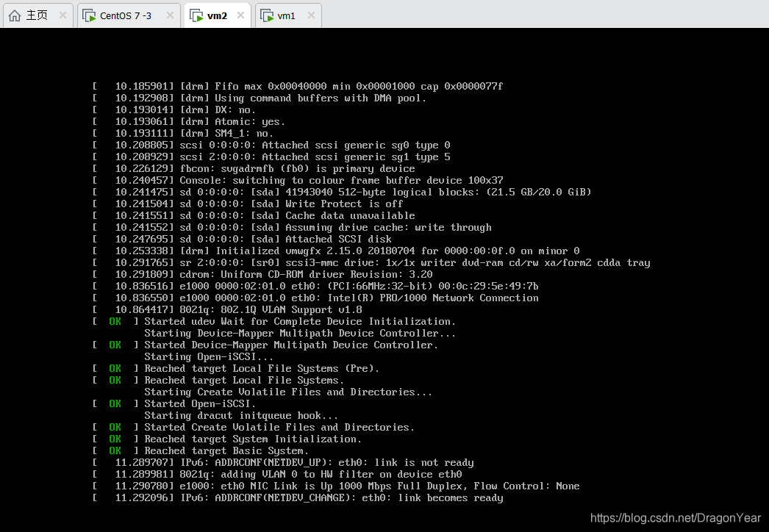Click 'adding VLAN 0 to HW filter' line
769x532 pixels.
[x=278, y=475]
